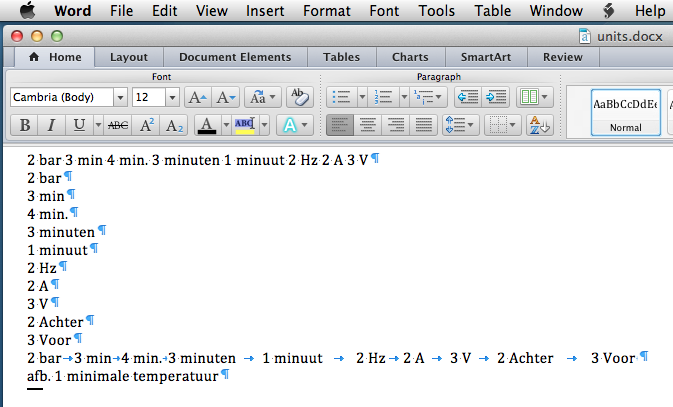Click the clear formatting icon

click(298, 97)
